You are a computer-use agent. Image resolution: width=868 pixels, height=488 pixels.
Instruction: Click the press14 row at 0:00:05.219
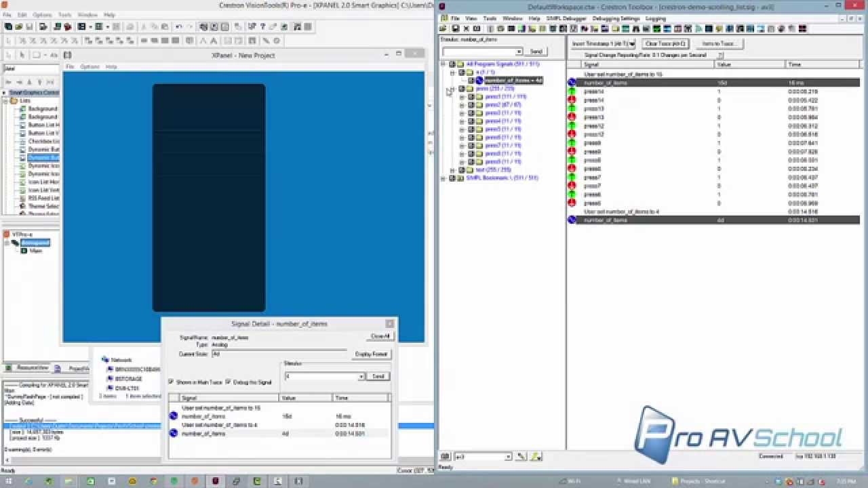[x=713, y=91]
